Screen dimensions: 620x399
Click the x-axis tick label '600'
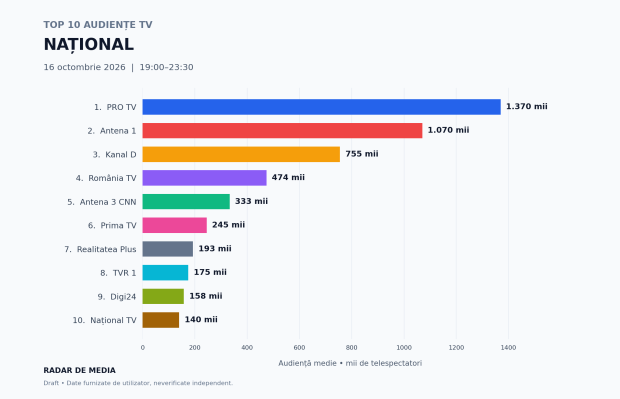299,348
